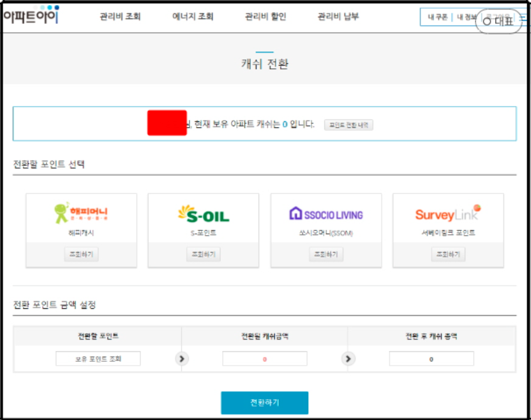Click the 전환 후 캐쉬 총액 field
The image size is (531, 420).
coord(431,359)
